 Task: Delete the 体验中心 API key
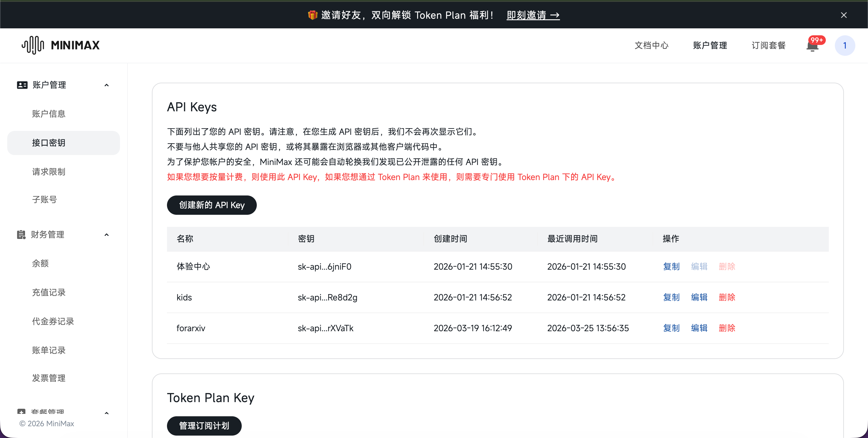coord(727,267)
